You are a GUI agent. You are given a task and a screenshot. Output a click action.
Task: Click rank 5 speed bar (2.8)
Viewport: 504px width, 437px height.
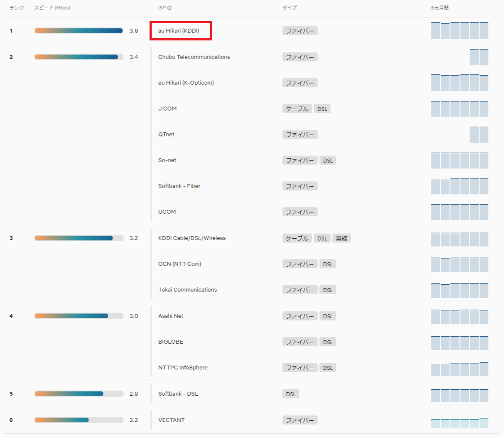79,394
